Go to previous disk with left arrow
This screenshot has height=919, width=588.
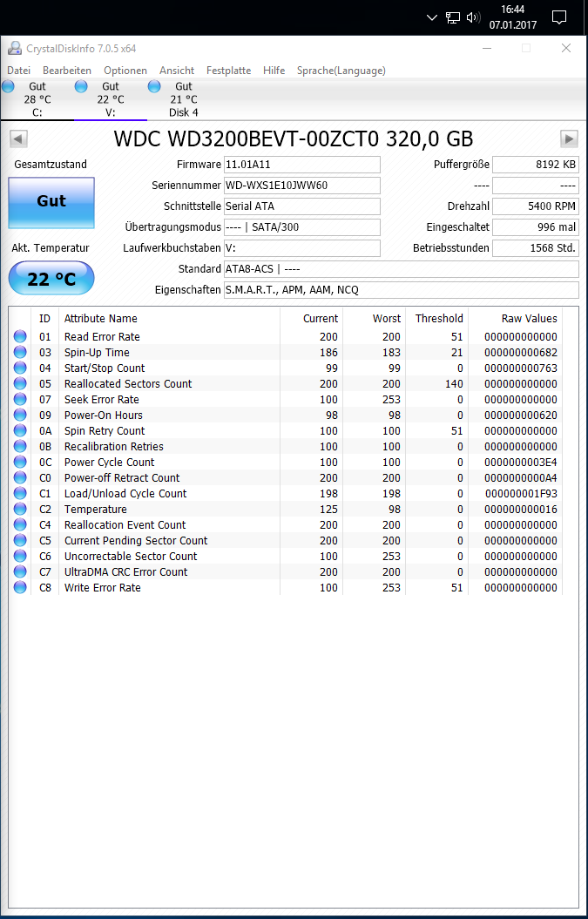point(18,139)
